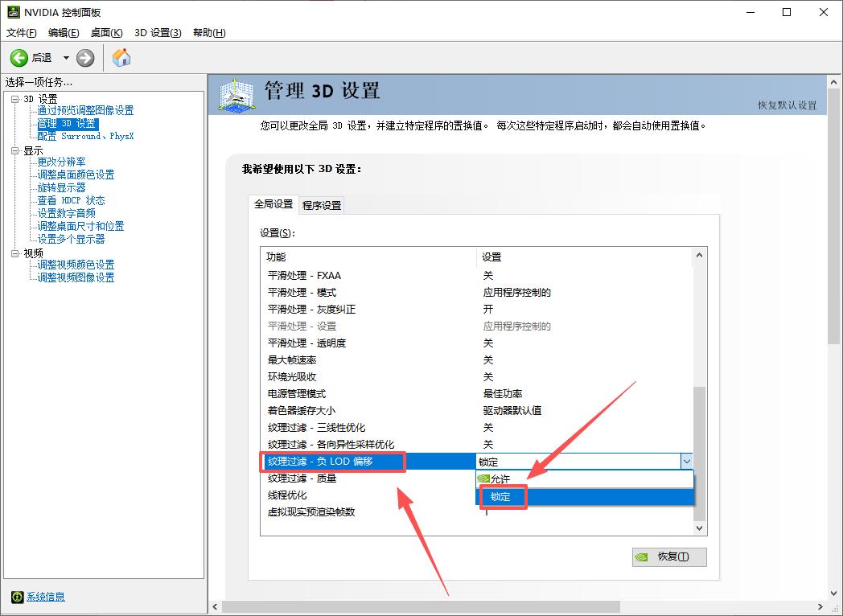
Task: Select the 环境光吸收 row
Action: (477, 377)
